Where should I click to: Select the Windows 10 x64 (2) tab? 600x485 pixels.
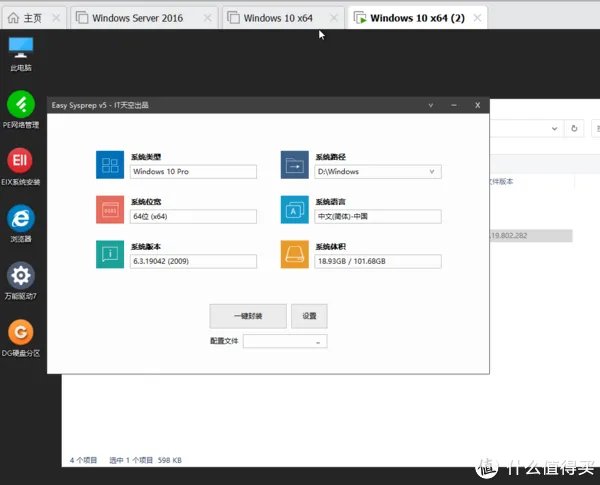[x=417, y=18]
